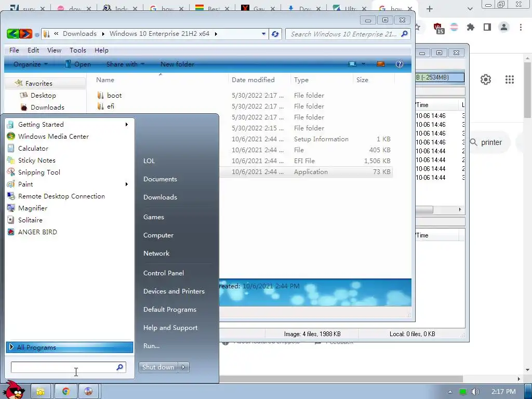532x399 pixels.
Task: Click the Chrome extensions puzzle icon
Action: click(x=471, y=27)
